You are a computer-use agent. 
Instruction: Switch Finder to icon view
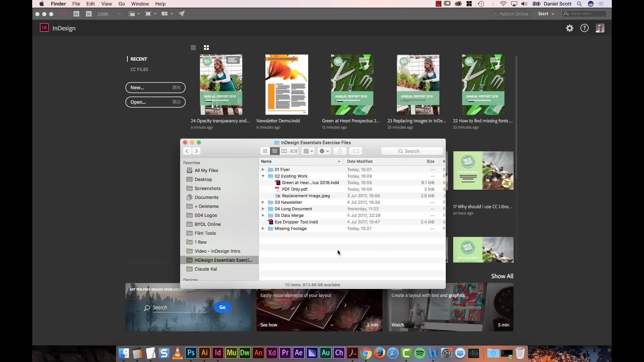coord(265,151)
